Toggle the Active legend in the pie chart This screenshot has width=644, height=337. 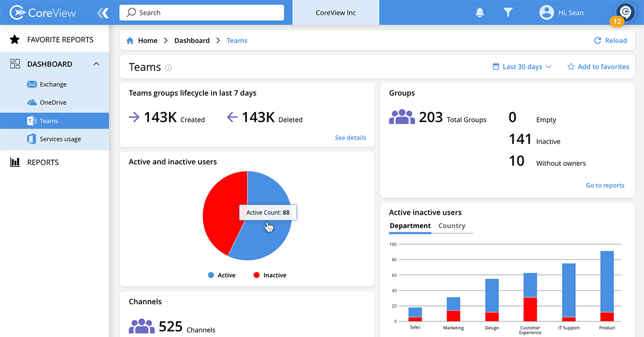tap(222, 275)
